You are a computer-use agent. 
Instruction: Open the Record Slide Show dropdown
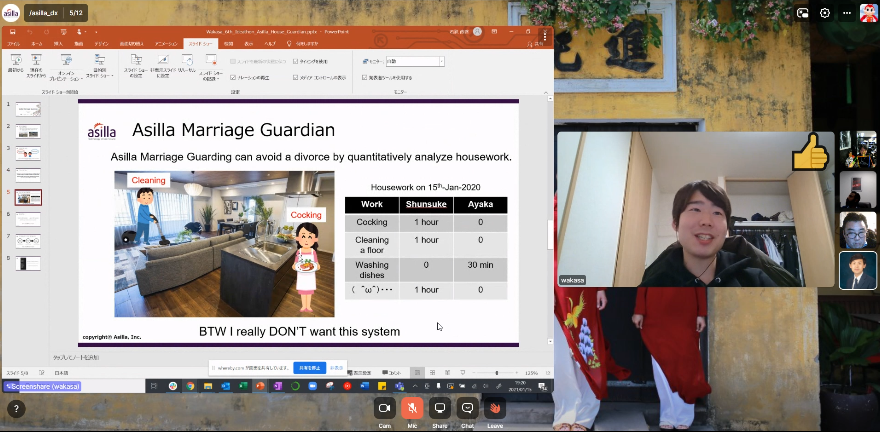click(x=211, y=66)
